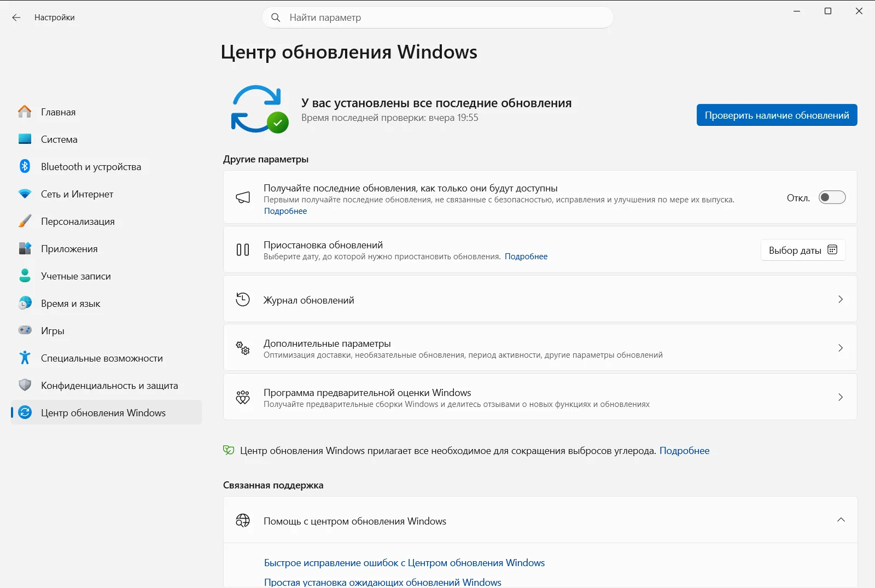The image size is (875, 588).
Task: Click the pause icon for Приостановка обновлений
Action: pyautogui.click(x=243, y=250)
